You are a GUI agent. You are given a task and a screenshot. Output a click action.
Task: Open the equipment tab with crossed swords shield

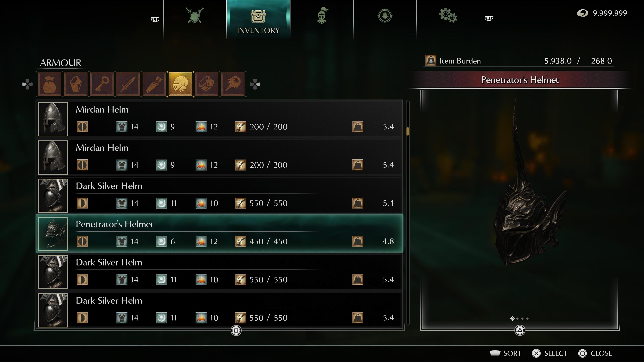coord(195,15)
